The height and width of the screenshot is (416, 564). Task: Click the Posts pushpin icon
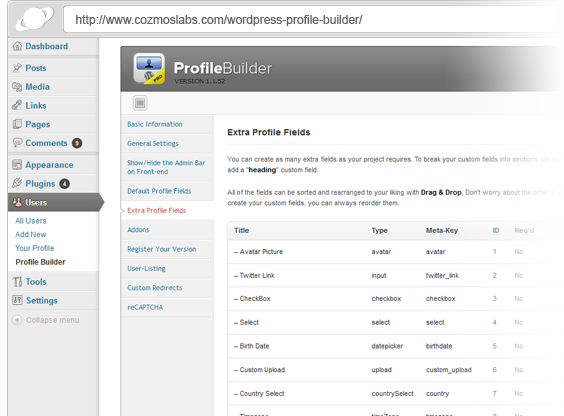coord(17,68)
